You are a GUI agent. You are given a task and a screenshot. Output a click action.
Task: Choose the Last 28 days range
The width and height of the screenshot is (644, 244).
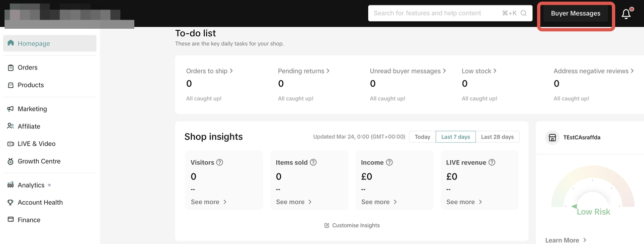click(x=497, y=137)
